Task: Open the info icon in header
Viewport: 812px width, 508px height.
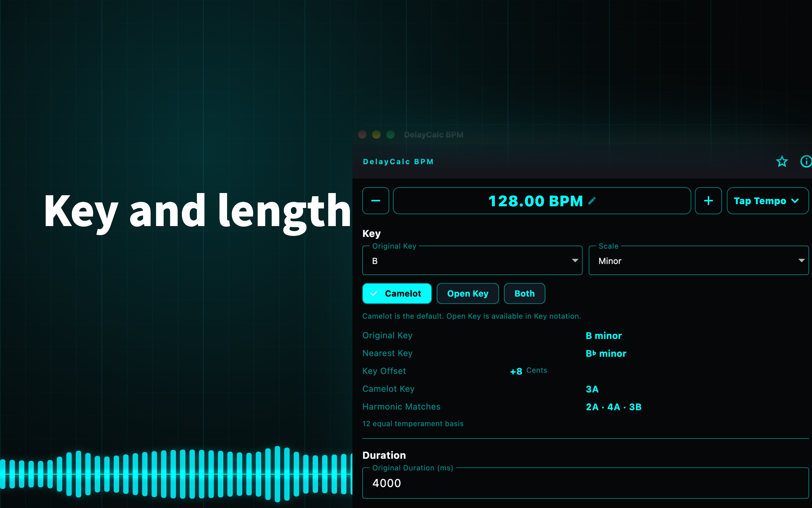Action: (806, 162)
